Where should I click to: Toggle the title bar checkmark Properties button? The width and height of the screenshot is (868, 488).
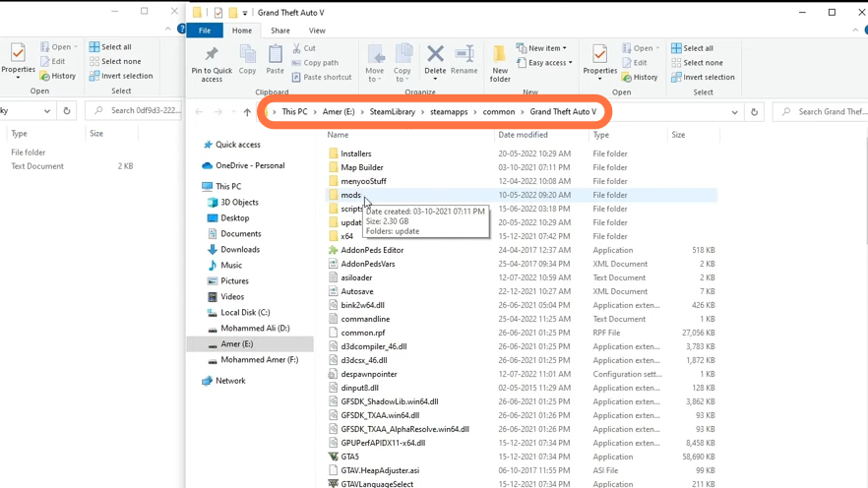(218, 12)
